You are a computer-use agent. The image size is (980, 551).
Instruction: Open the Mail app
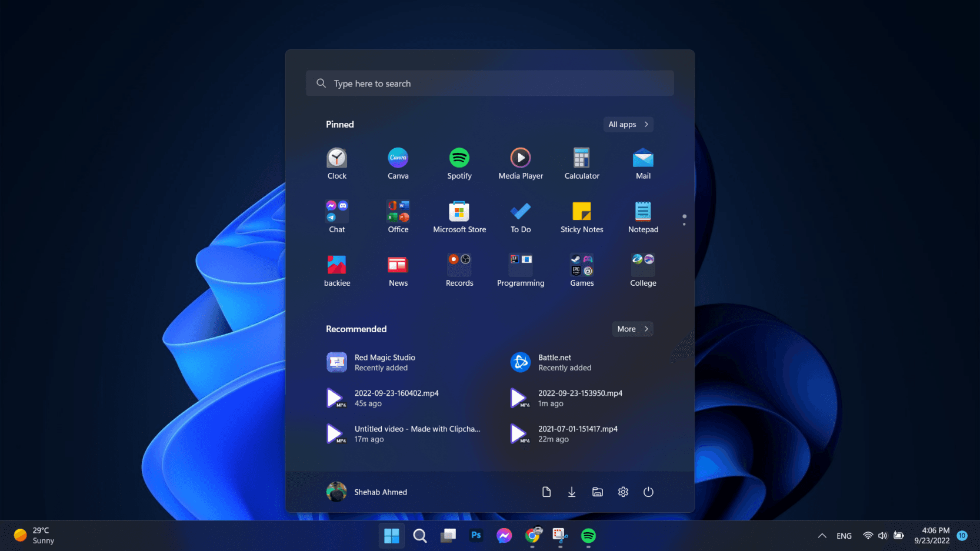tap(643, 163)
